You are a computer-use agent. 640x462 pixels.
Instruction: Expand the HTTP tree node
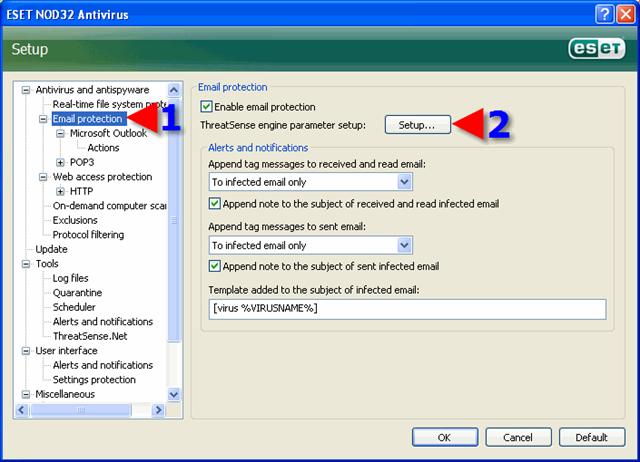[60, 191]
